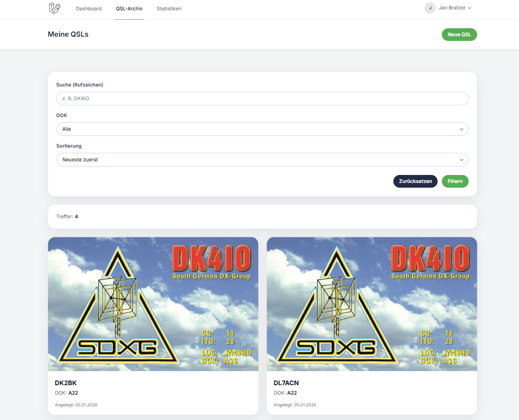The image size is (519, 420).
Task: Click the DL7ACN callsign heading
Action: pyautogui.click(x=286, y=383)
